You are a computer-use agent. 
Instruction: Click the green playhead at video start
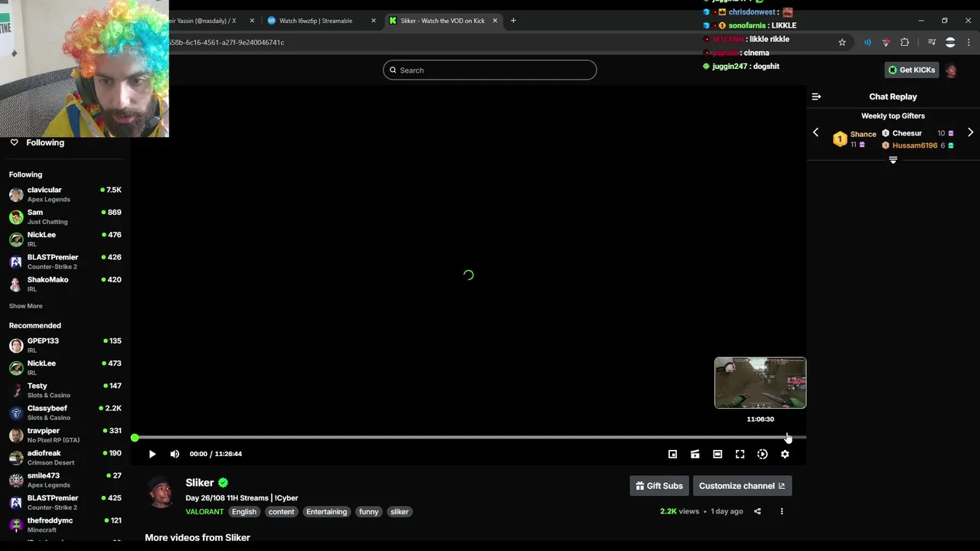pos(135,438)
